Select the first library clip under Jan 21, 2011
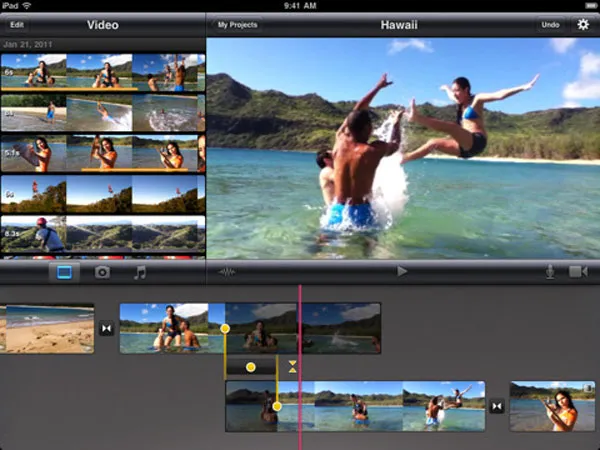This screenshot has height=450, width=600. click(34, 71)
